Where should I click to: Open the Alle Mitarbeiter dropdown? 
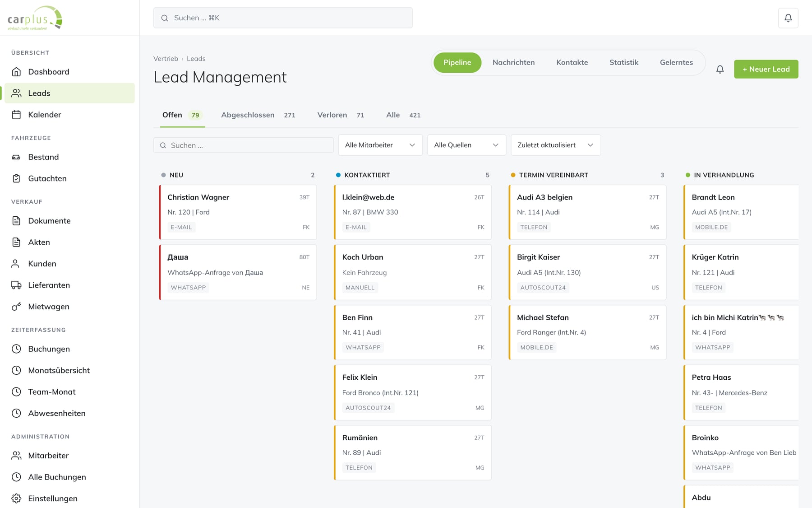[x=380, y=145]
